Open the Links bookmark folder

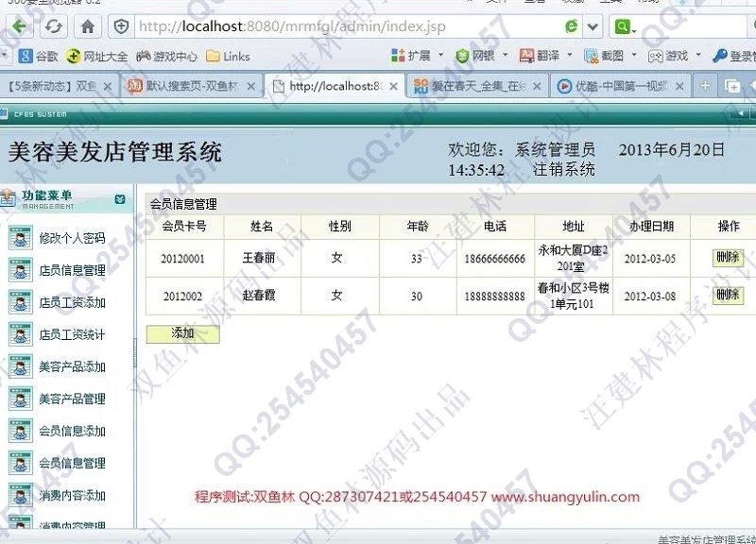[x=228, y=57]
